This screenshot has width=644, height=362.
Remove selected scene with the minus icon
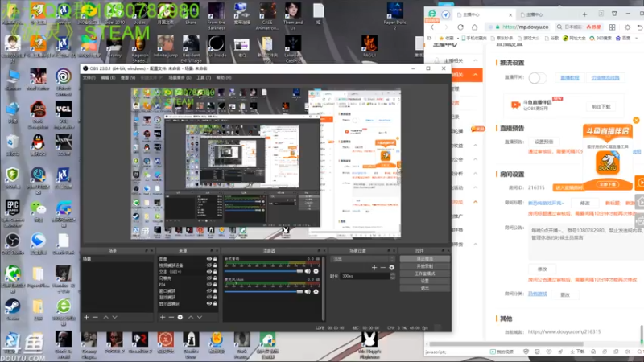click(x=95, y=317)
